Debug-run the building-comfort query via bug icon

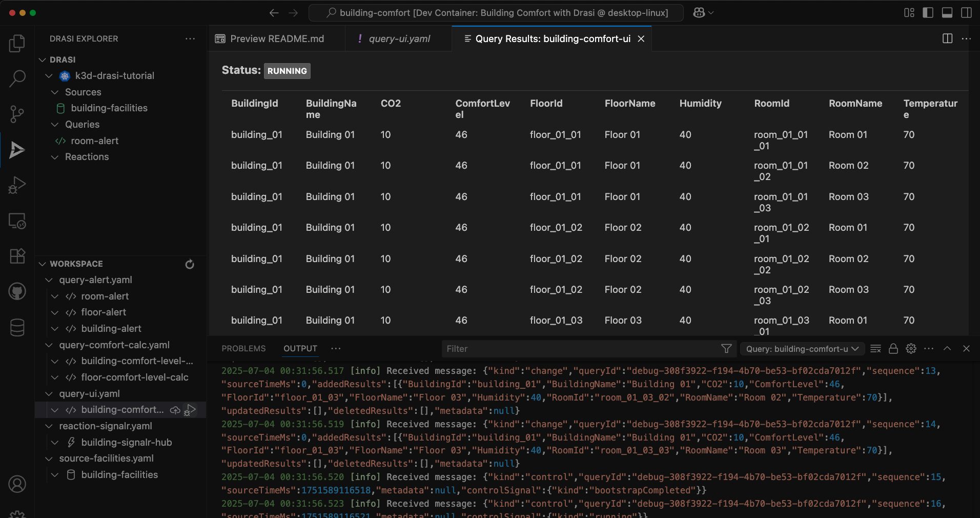coord(190,410)
